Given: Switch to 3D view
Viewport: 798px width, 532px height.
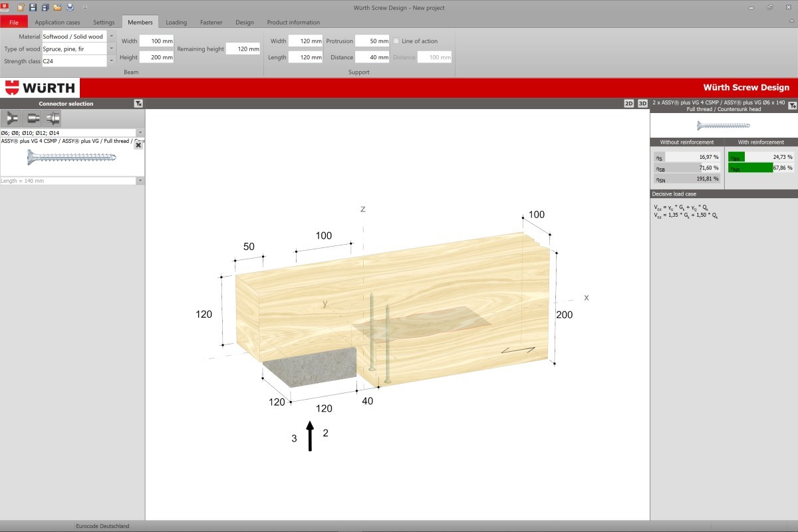Looking at the screenshot, I should [x=642, y=104].
